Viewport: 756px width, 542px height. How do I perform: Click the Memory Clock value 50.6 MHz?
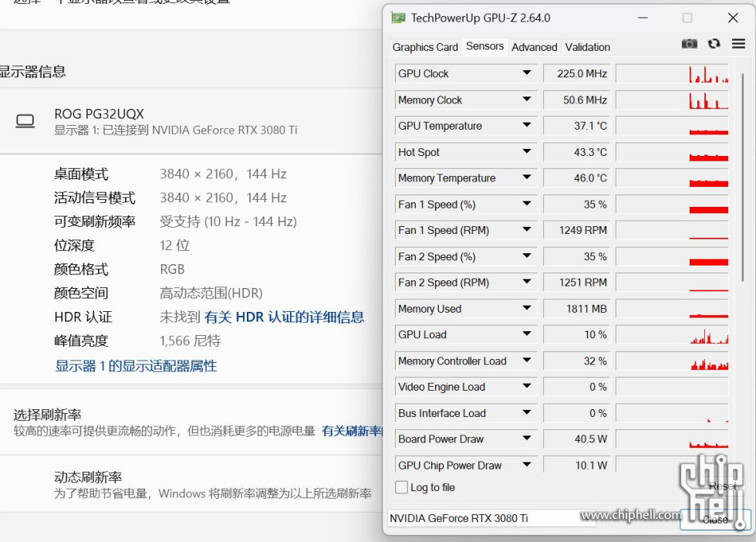tap(577, 100)
